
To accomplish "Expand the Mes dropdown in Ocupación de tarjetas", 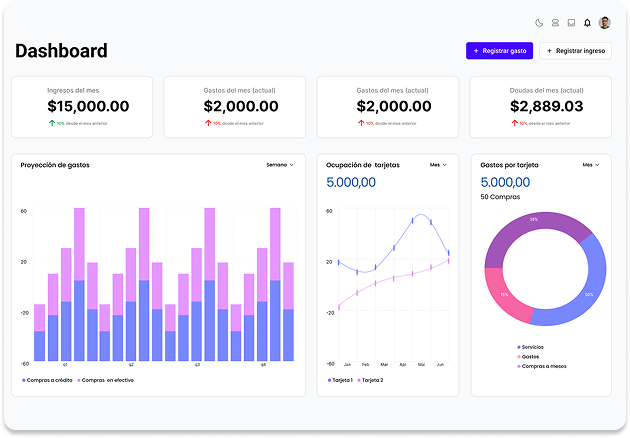I will pos(438,164).
